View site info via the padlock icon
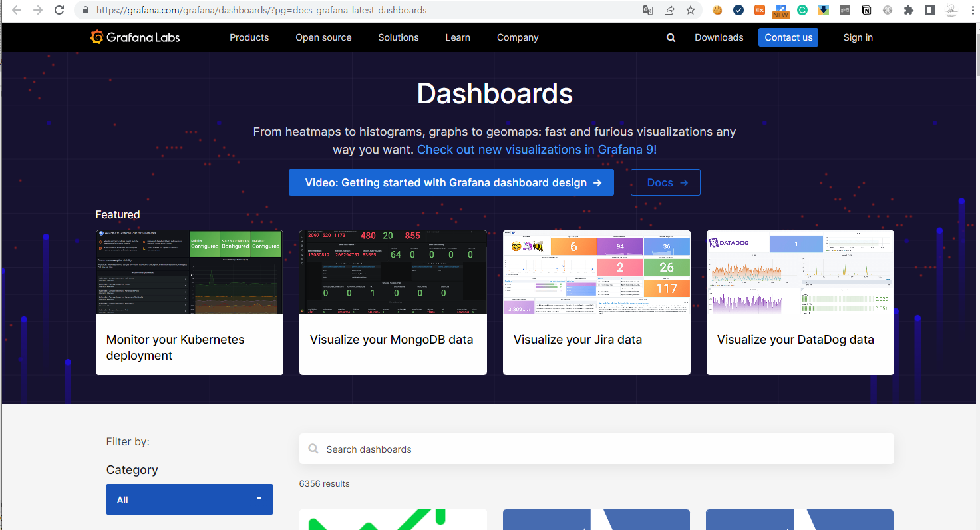 [85, 11]
